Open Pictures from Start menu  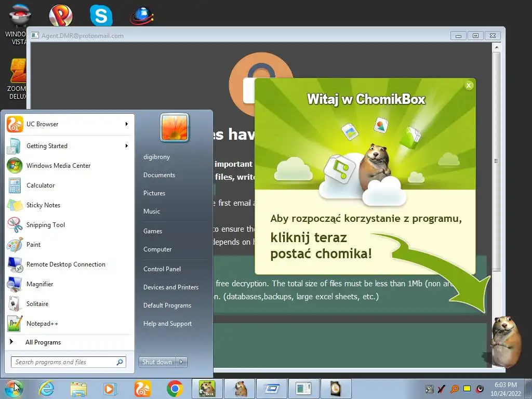coord(154,193)
